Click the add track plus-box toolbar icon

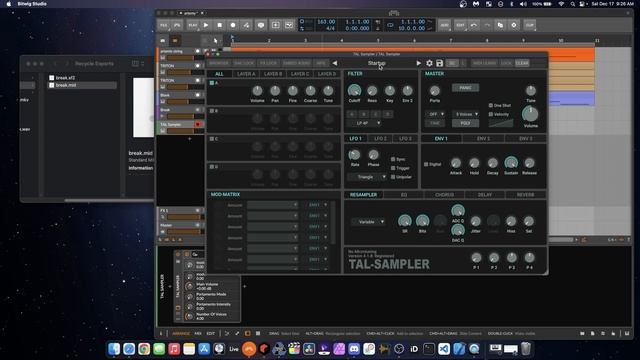tap(276, 25)
